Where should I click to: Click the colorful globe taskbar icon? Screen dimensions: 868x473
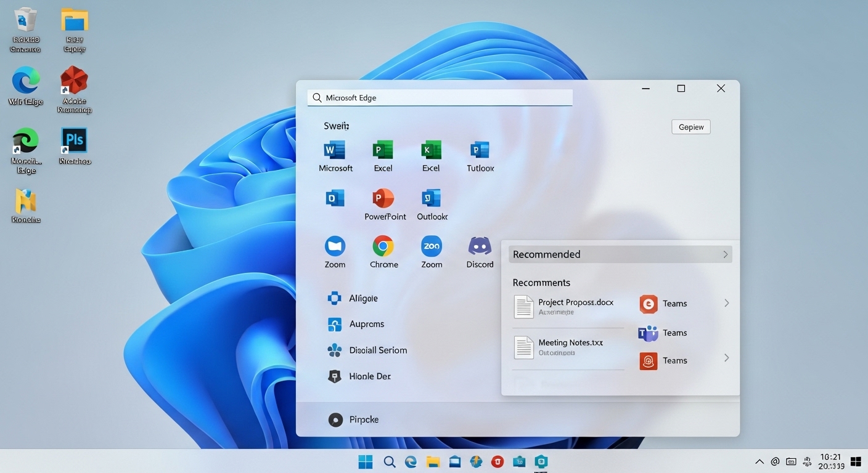click(x=476, y=461)
